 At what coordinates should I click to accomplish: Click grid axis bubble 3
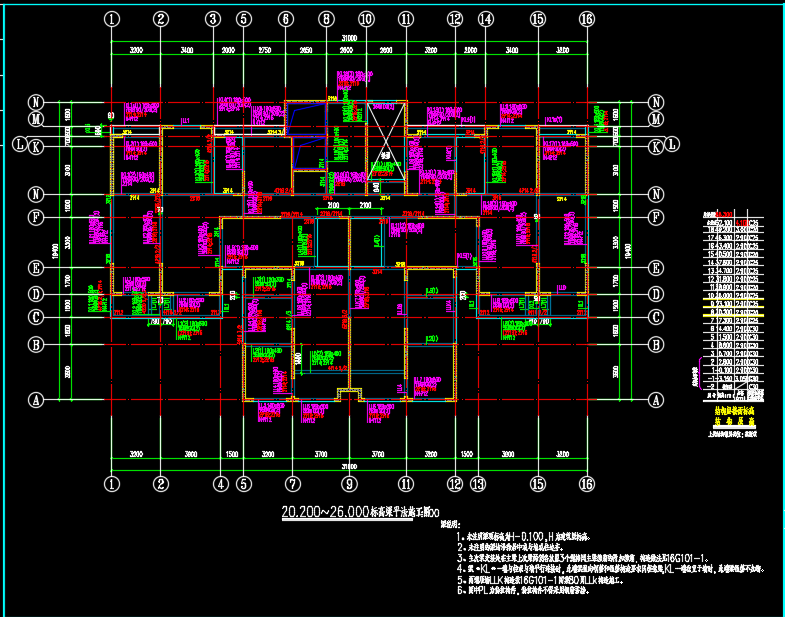click(212, 19)
